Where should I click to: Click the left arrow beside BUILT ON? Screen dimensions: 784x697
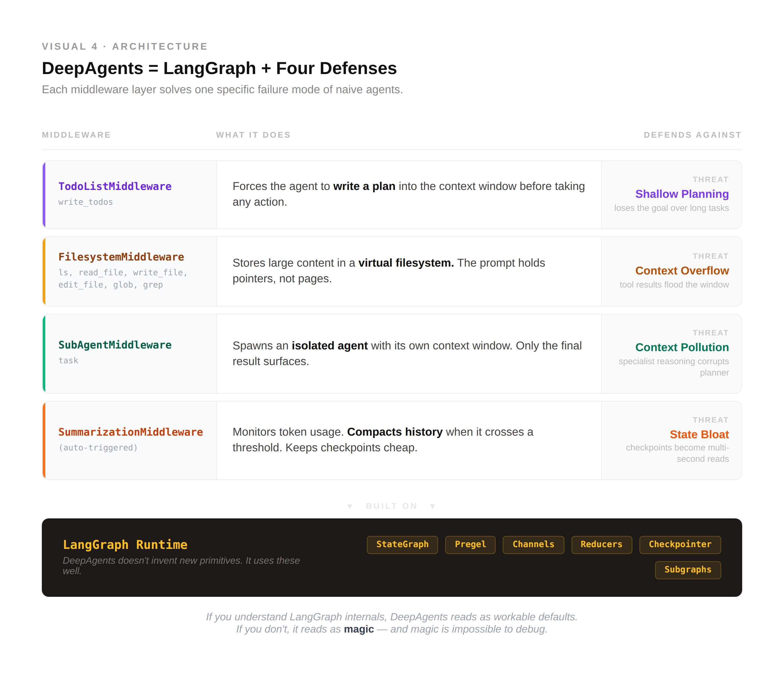[349, 506]
